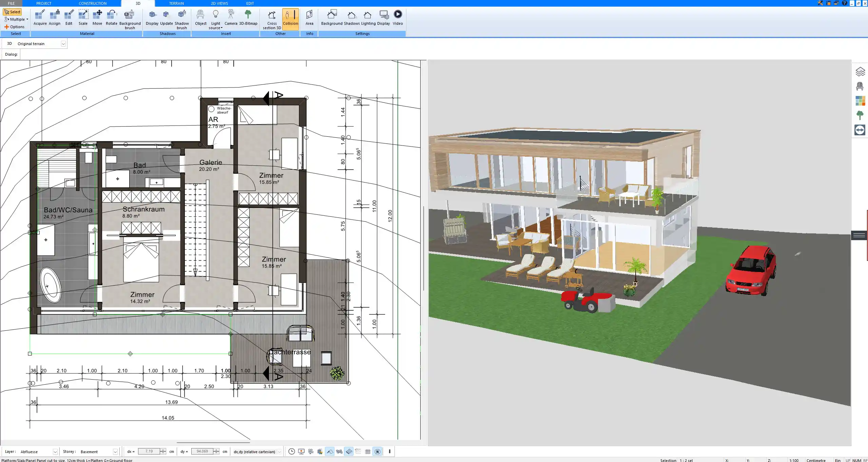The width and height of the screenshot is (868, 462).
Task: Toggle the north arrow N button
Action: (x=377, y=451)
